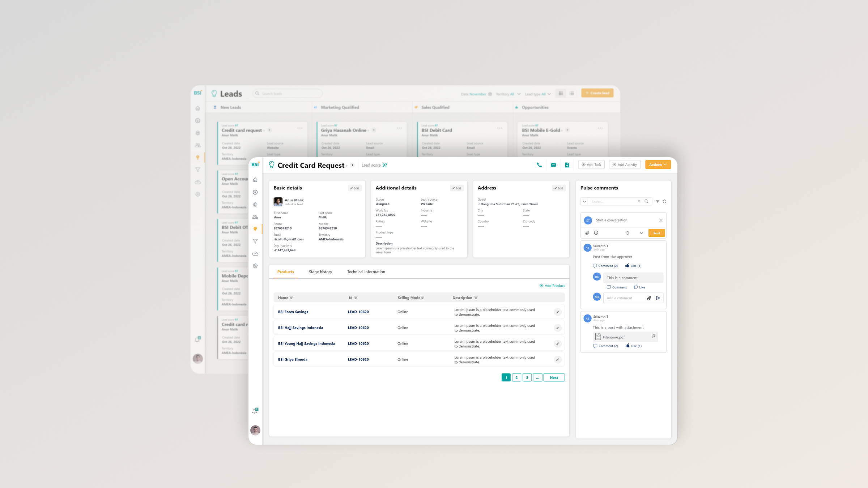Viewport: 868px width, 488px height.
Task: Open notifications bell in sidebar
Action: (255, 411)
